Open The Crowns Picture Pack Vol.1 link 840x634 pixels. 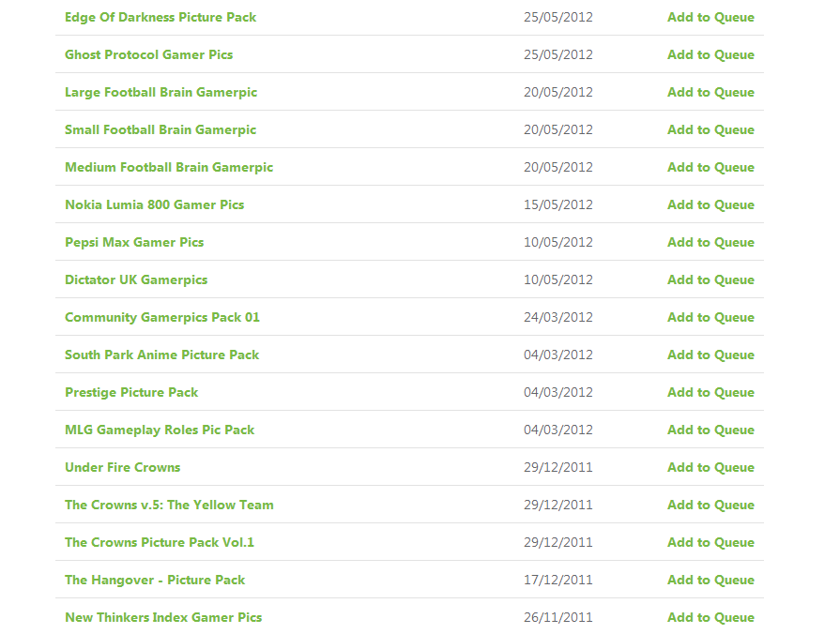click(x=160, y=542)
